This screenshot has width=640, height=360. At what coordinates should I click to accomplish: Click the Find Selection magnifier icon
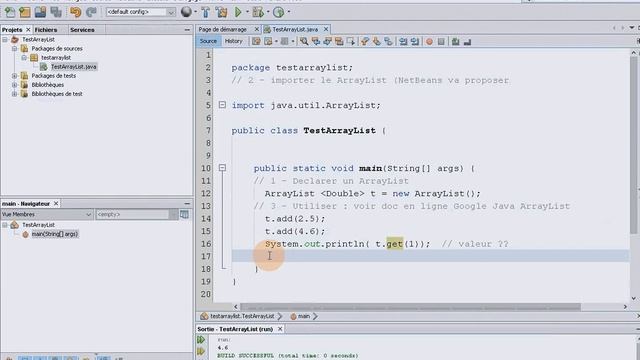point(304,41)
